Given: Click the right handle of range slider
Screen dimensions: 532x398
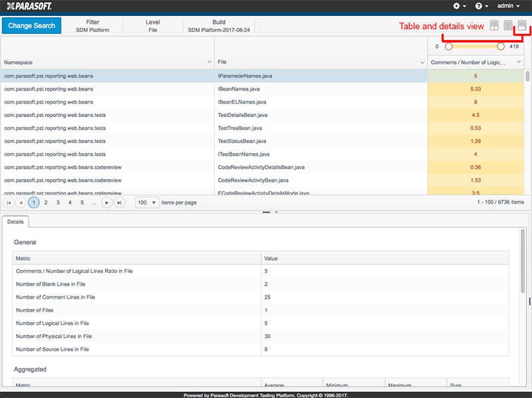Looking at the screenshot, I should (x=501, y=47).
